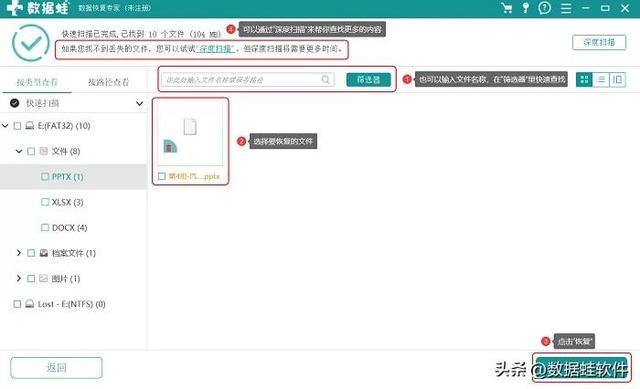
Task: Expand the 图片 (1) folder
Action: 18,278
